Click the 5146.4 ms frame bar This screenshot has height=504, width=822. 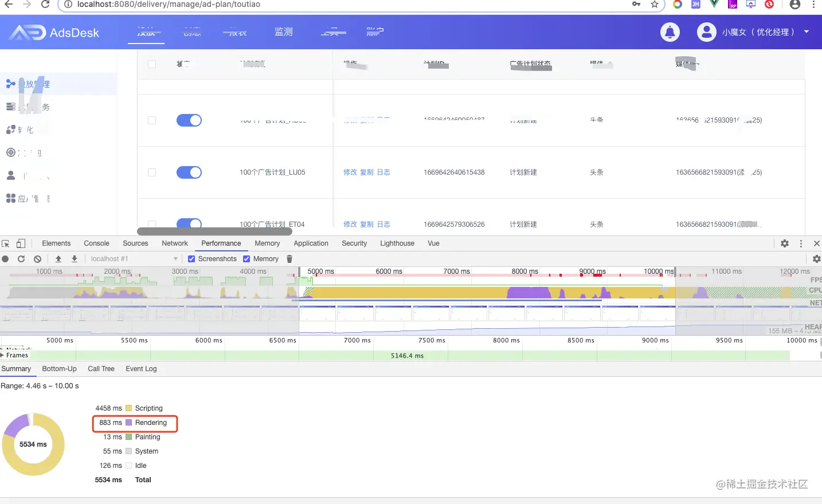[x=407, y=356]
